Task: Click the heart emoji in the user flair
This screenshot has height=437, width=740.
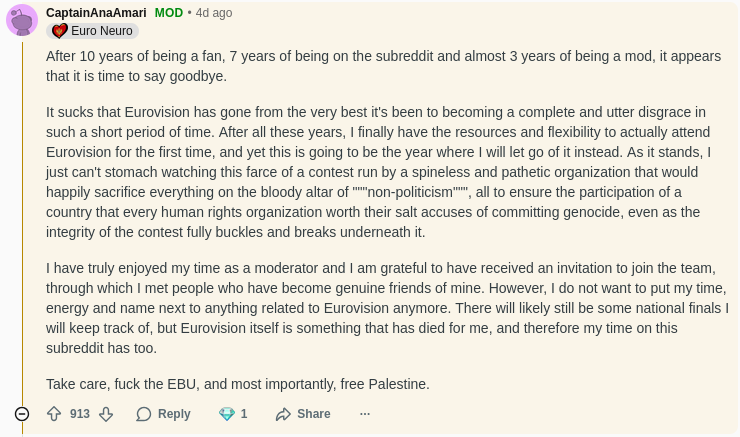Action: 59,31
